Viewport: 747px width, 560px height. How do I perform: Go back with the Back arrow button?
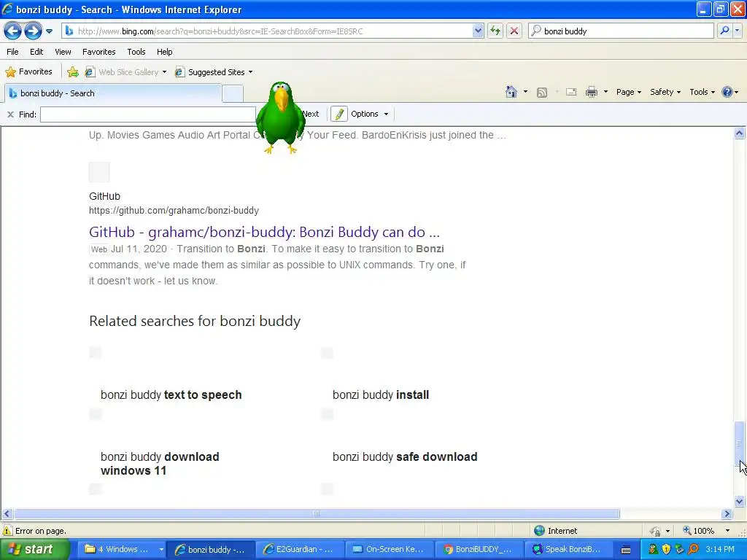(13, 31)
